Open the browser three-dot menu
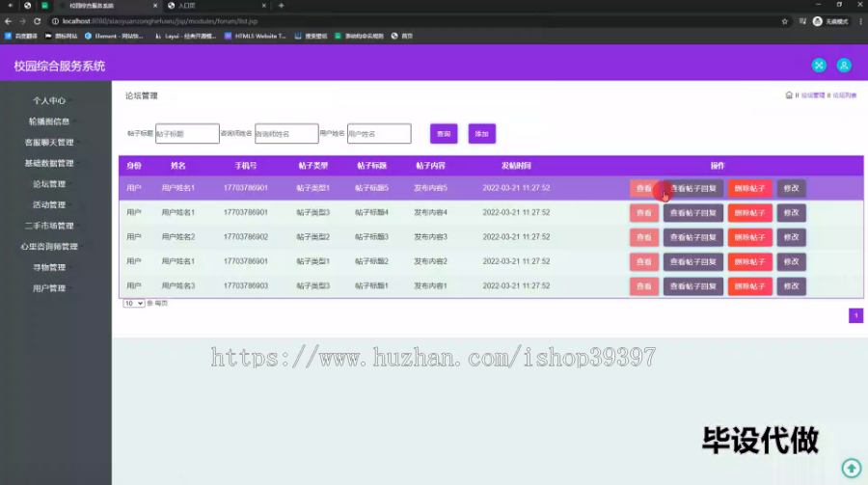Image resolution: width=868 pixels, height=485 pixels. click(861, 21)
